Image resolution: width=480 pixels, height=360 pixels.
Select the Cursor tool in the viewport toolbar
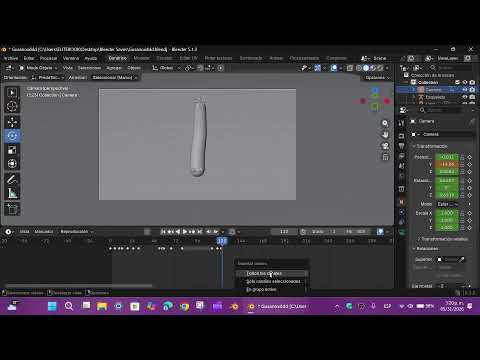pyautogui.click(x=12, y=107)
